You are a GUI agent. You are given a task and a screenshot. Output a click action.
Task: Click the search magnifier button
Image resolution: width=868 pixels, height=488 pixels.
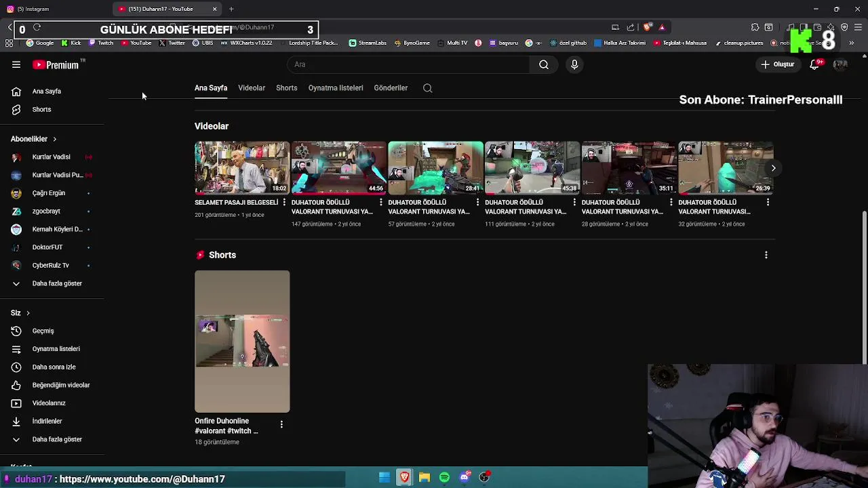[544, 64]
